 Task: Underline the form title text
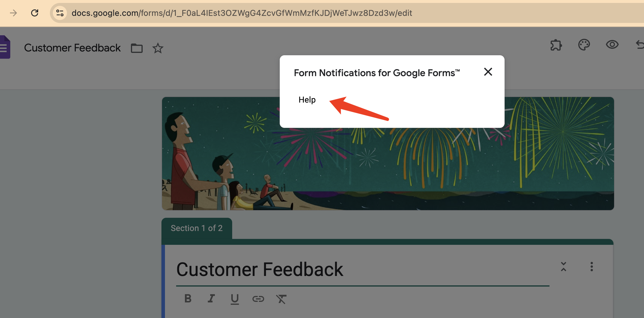click(235, 299)
